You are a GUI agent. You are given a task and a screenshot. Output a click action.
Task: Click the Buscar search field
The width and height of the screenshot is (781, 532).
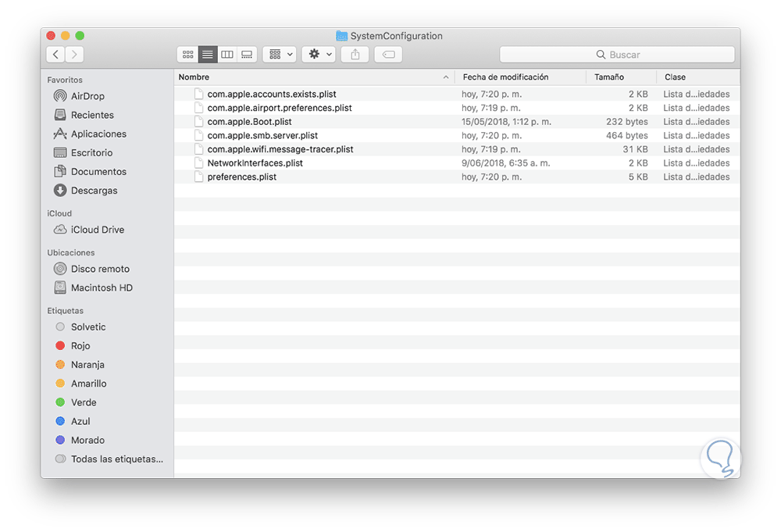(617, 55)
